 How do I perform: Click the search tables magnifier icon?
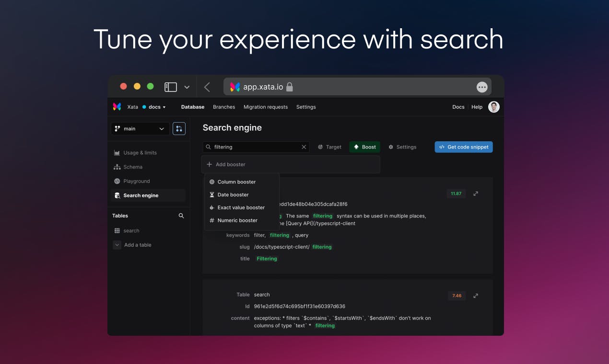click(x=181, y=216)
